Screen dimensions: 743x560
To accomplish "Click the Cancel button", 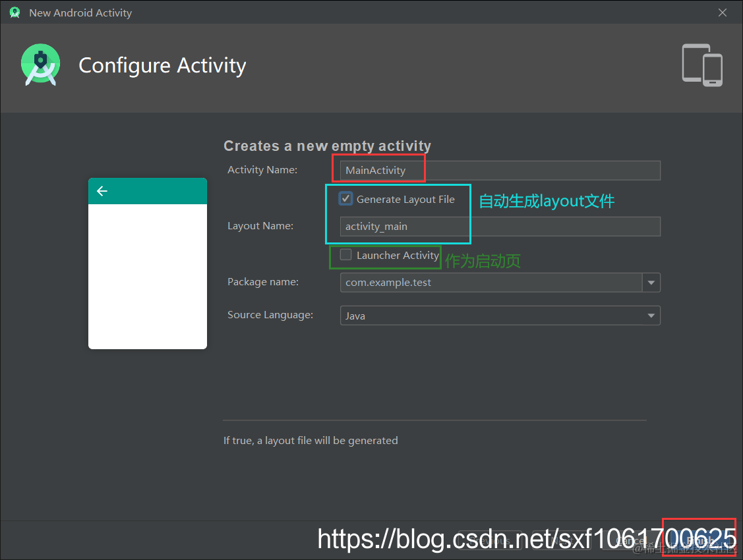I will 630,540.
